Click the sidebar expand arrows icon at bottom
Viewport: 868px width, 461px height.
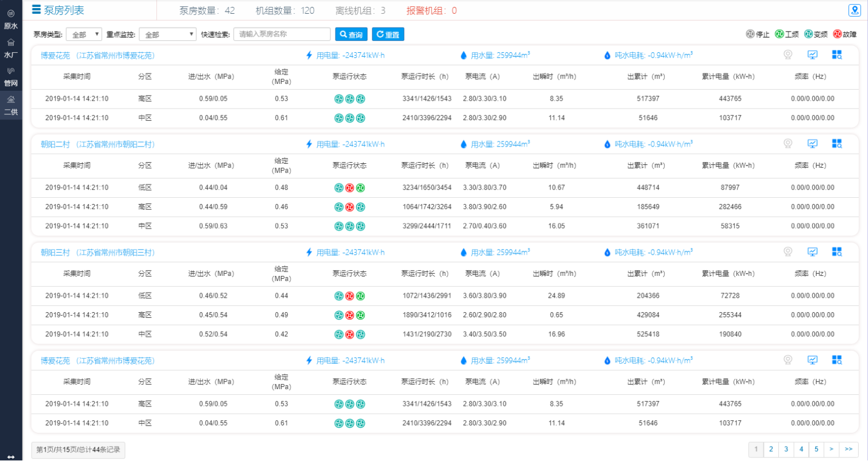10,456
